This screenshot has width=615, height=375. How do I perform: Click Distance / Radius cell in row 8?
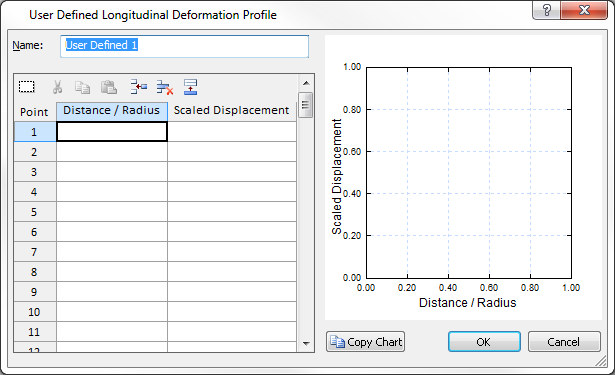pyautogui.click(x=112, y=272)
